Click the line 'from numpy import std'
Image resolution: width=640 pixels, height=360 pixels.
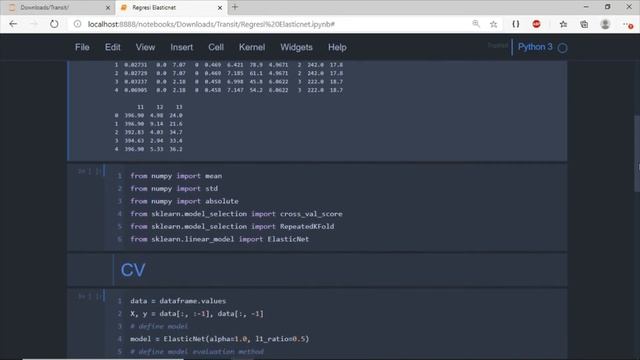[x=174, y=189]
